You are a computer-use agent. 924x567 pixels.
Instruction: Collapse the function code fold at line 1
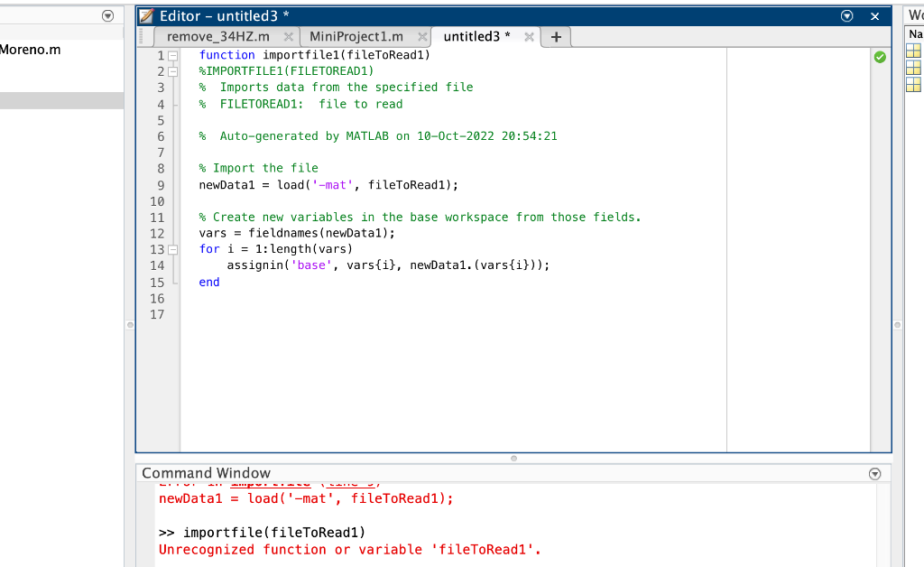tap(172, 56)
